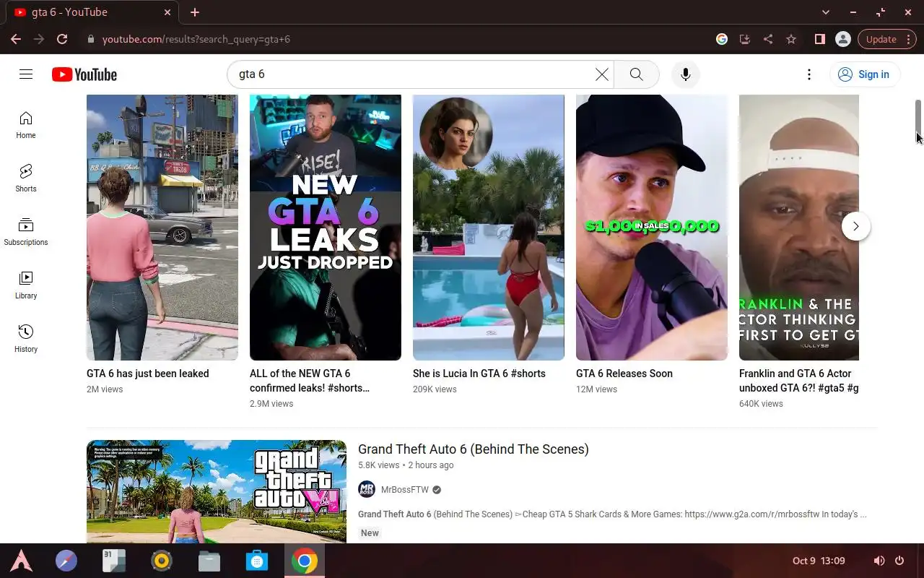Viewport: 924px width, 578px height.
Task: Share this page from address bar
Action: tap(768, 39)
